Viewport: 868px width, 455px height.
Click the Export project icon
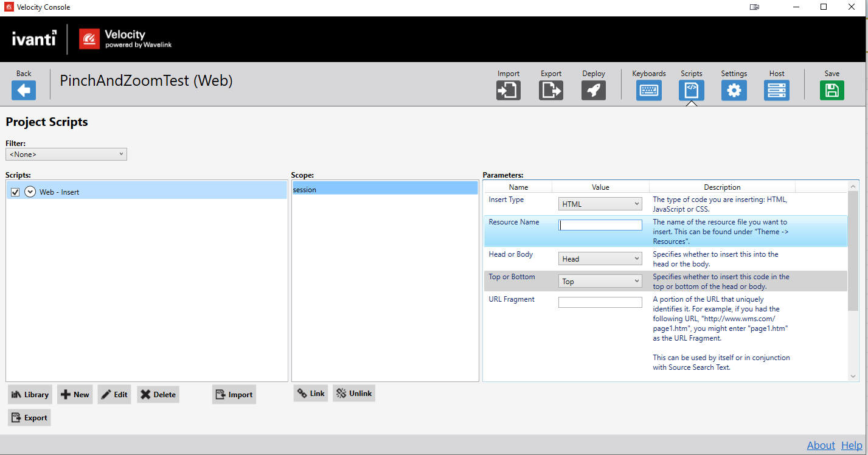[550, 90]
